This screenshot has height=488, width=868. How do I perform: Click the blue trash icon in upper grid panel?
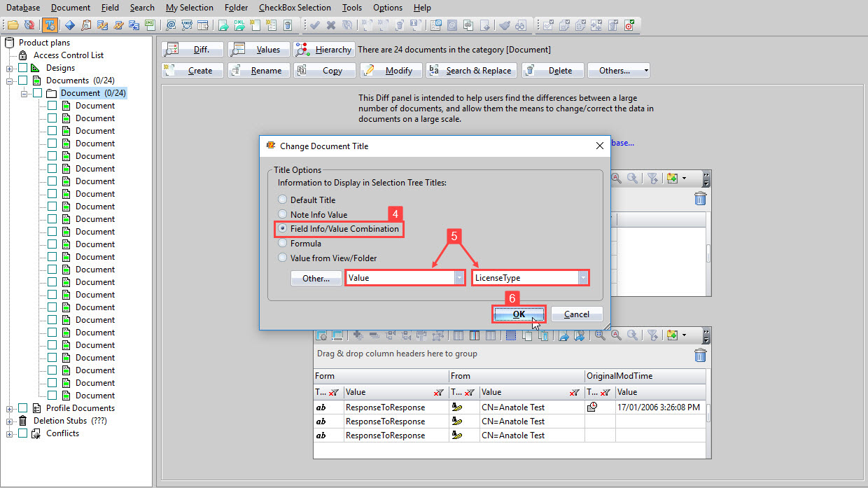click(700, 199)
